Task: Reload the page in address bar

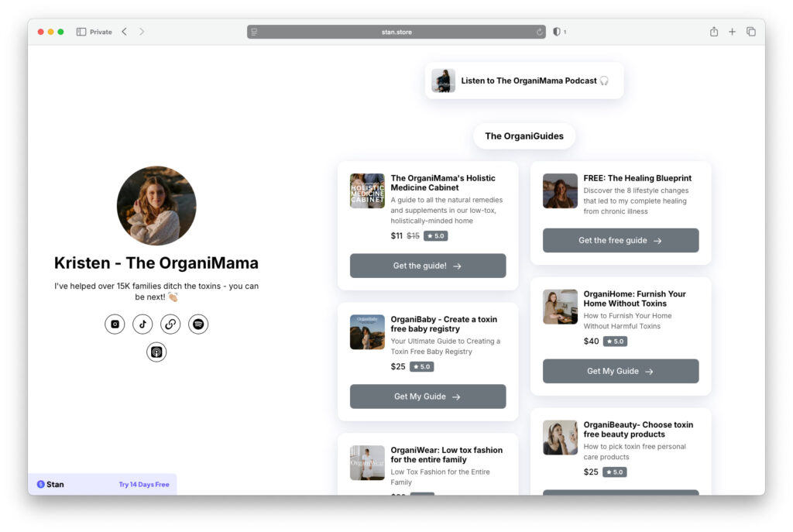Action: click(x=540, y=32)
